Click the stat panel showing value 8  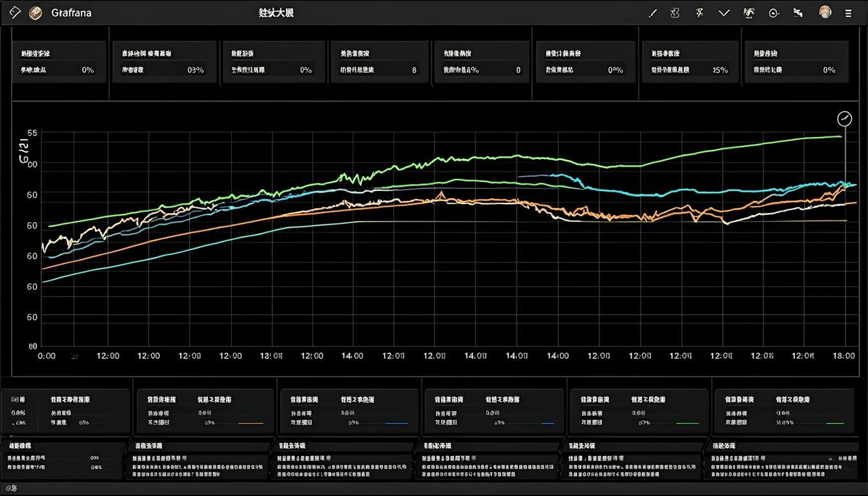pos(380,62)
